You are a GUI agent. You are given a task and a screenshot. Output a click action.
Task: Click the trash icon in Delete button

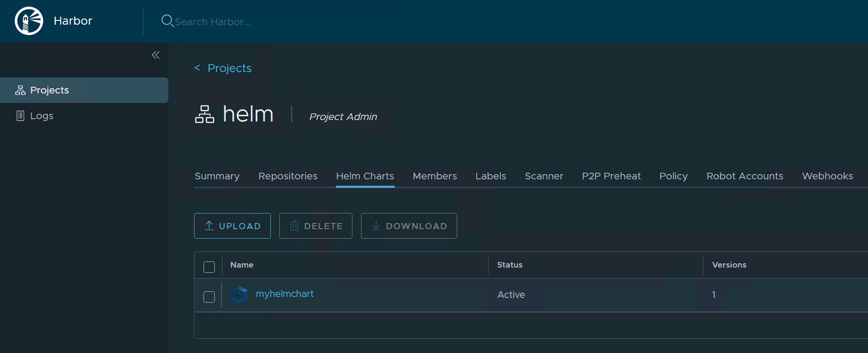295,225
